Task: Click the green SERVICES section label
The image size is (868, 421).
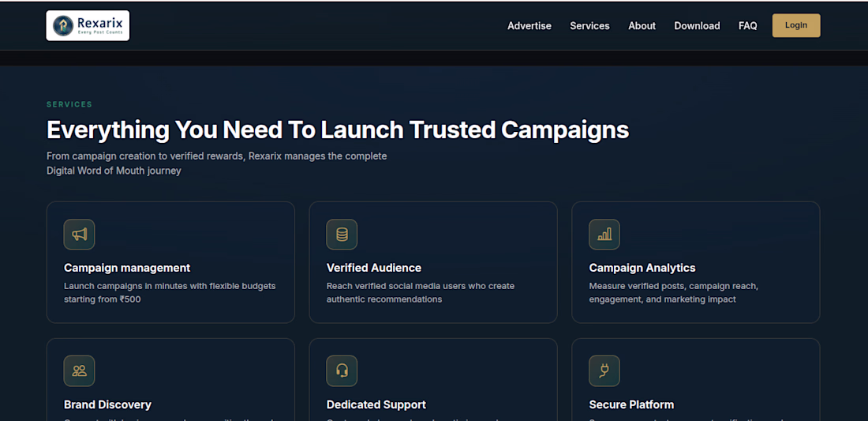Action: [x=69, y=104]
